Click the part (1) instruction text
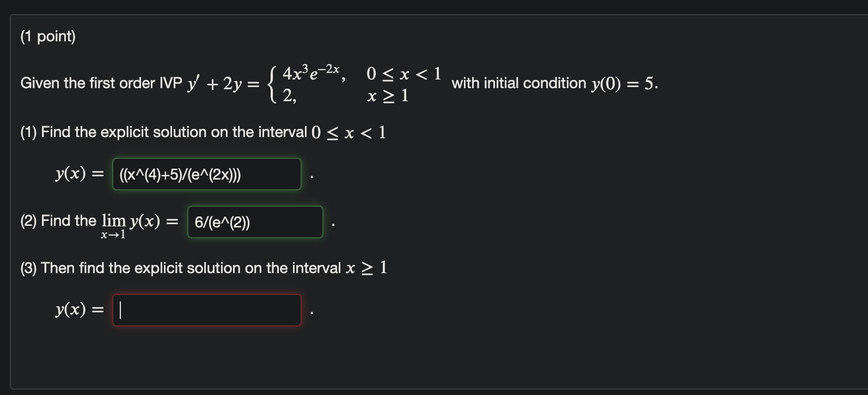 (201, 132)
